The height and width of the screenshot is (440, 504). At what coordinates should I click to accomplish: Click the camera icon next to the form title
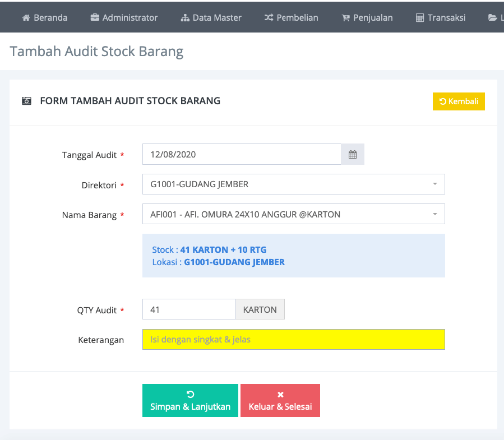pos(26,101)
